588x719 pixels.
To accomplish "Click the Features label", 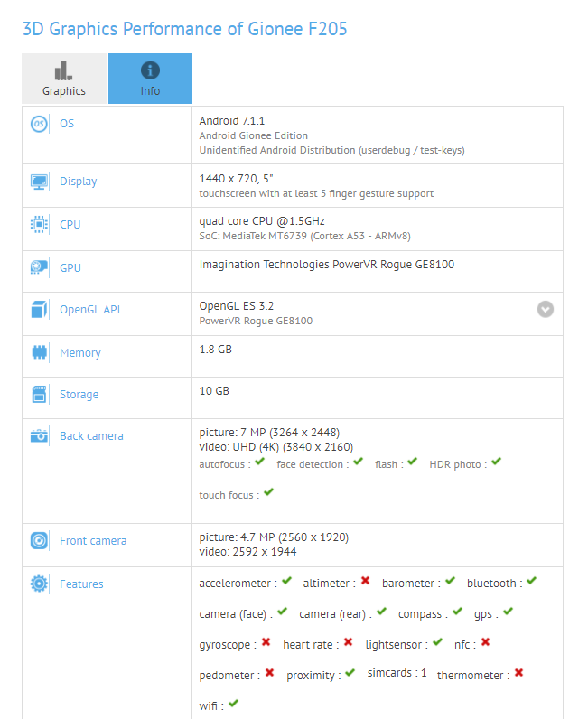I will [x=81, y=584].
